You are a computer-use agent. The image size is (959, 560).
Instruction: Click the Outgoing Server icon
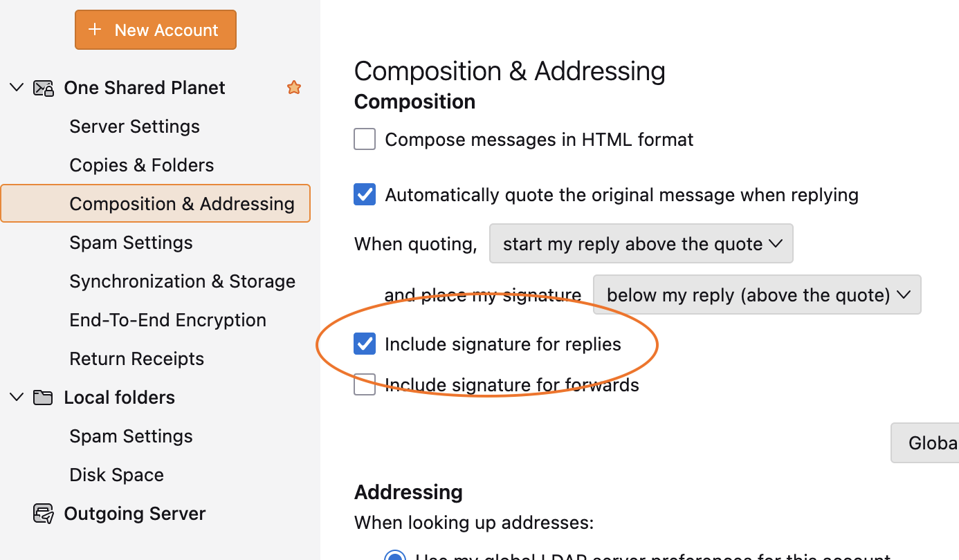point(44,514)
